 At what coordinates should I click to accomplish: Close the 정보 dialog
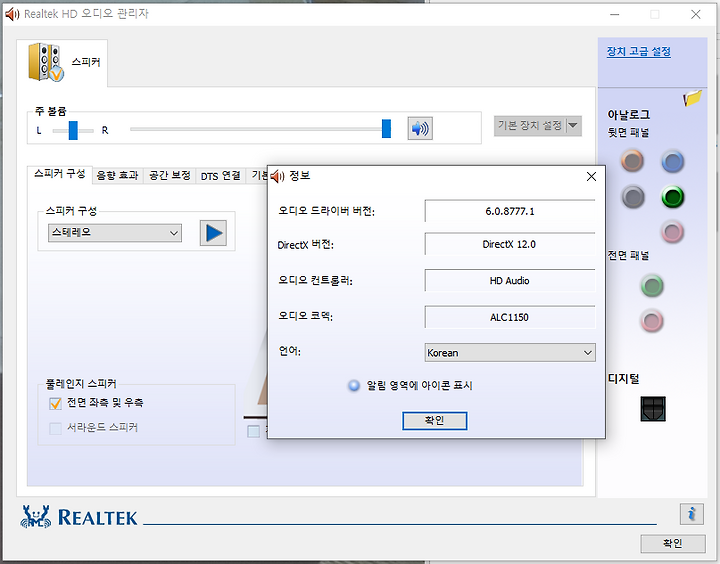pyautogui.click(x=591, y=176)
